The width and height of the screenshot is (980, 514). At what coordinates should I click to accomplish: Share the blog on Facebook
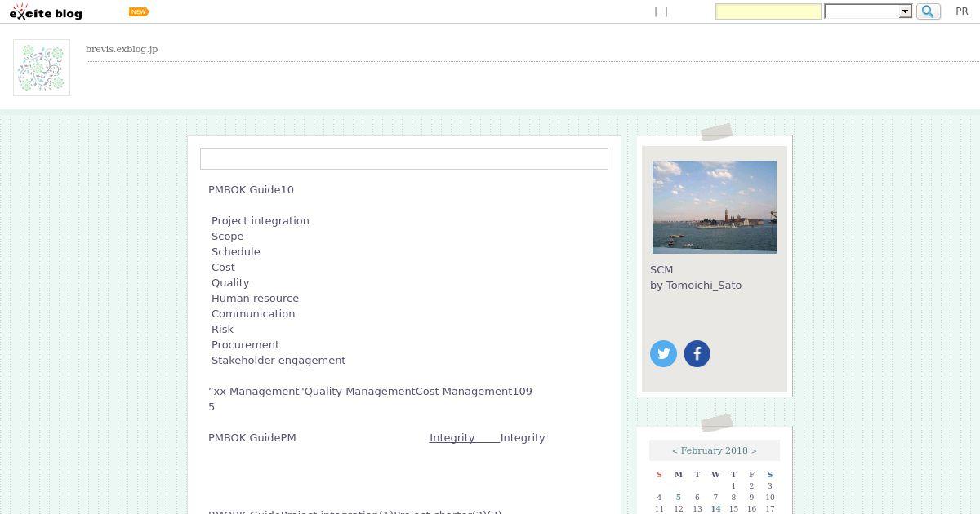click(697, 353)
